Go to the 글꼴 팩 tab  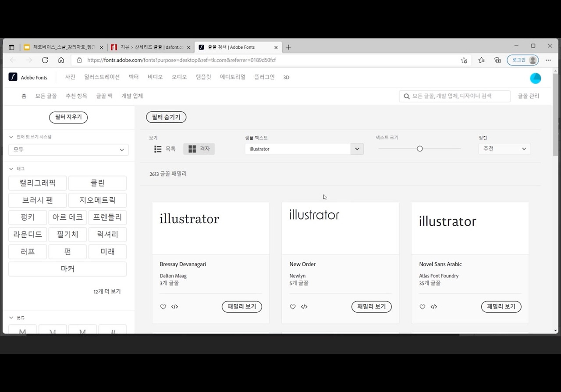point(104,96)
